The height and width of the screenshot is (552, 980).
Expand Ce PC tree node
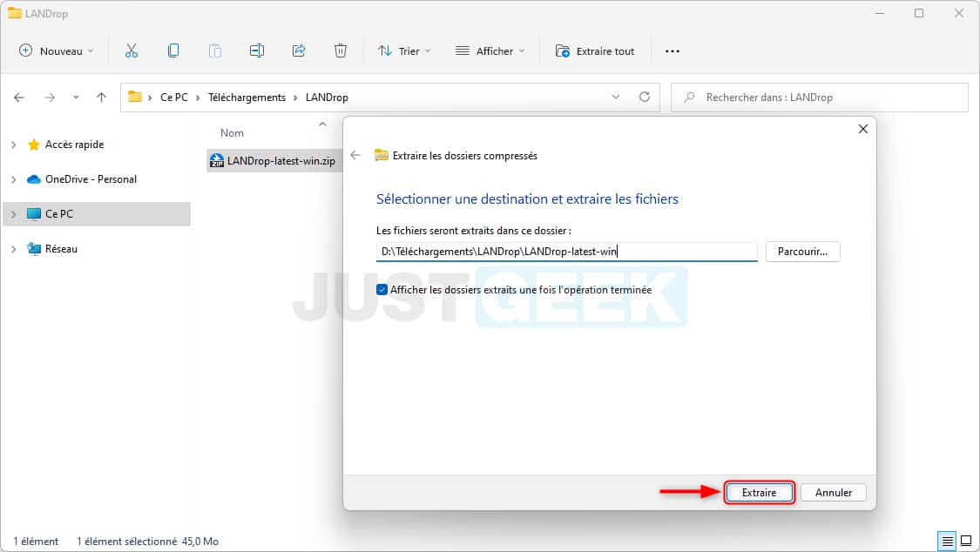pos(14,214)
